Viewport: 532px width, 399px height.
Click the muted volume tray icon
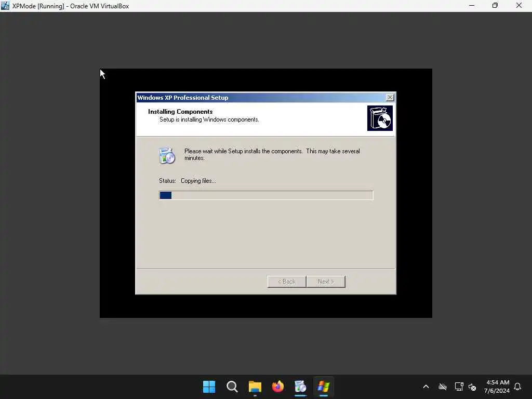[472, 387]
